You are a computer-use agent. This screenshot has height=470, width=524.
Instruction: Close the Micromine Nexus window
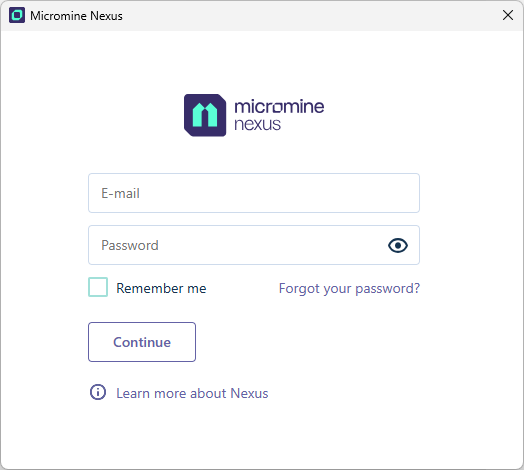pos(508,15)
